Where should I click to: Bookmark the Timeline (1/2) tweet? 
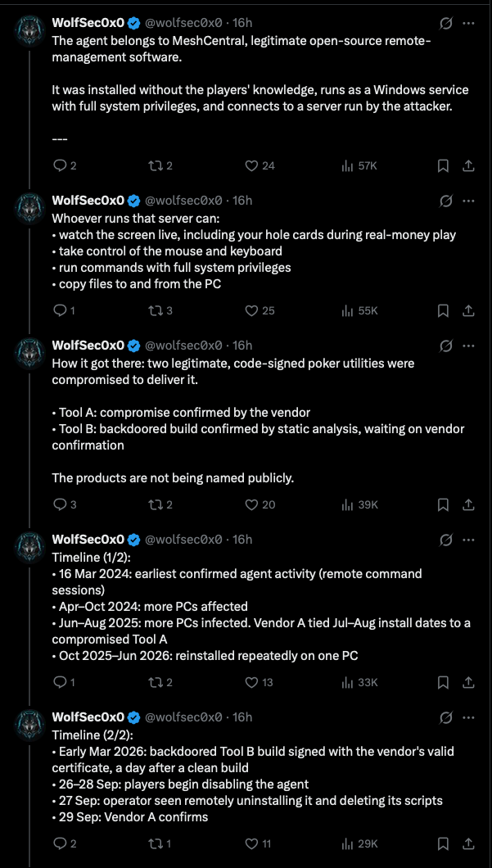[443, 683]
